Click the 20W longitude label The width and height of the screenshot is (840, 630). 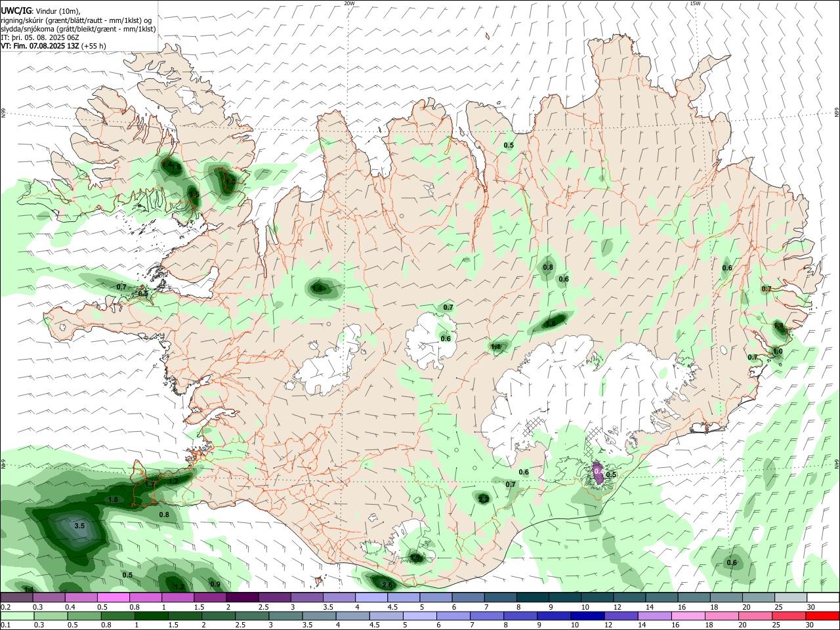[349, 3]
